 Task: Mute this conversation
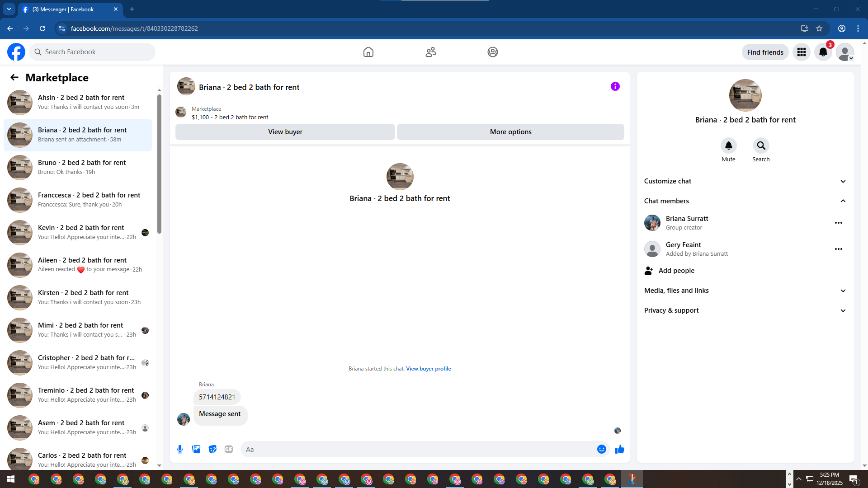tap(729, 145)
